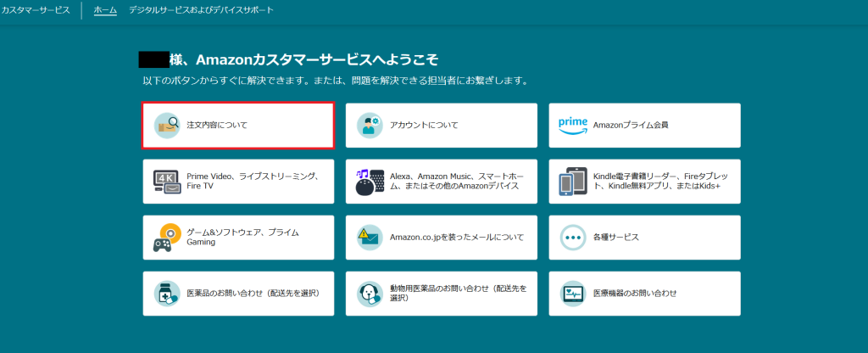Open the 各種サービス card
Viewport: 868px width, 353px height.
[x=644, y=238]
